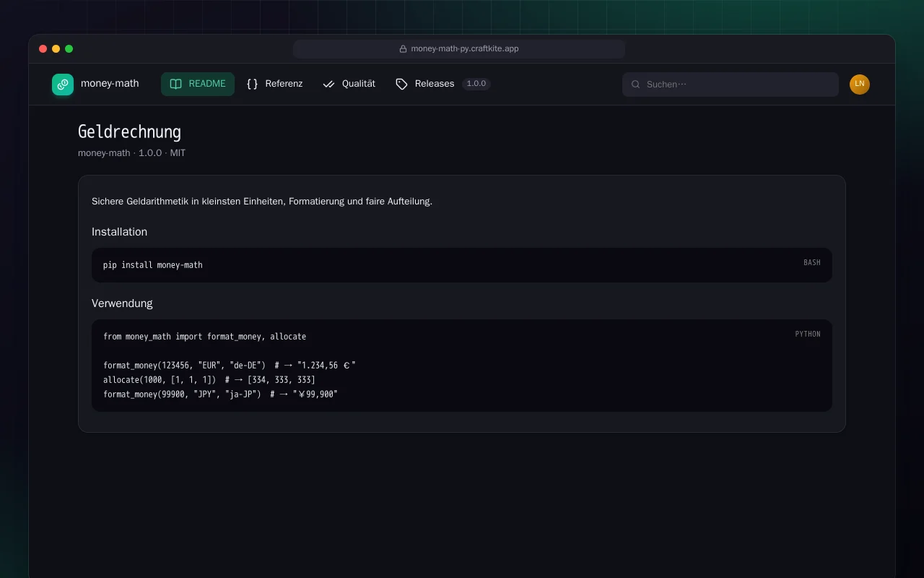The image size is (924, 578).
Task: Minimize the window with the yellow button
Action: [x=56, y=49]
